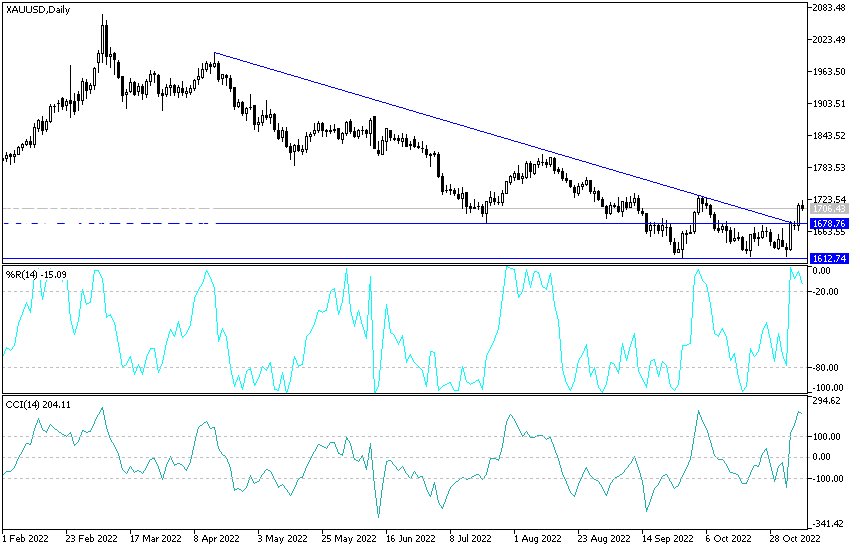Select the 23 Aug 2022 date label
Viewport: 860px width, 550px height.
[x=604, y=538]
